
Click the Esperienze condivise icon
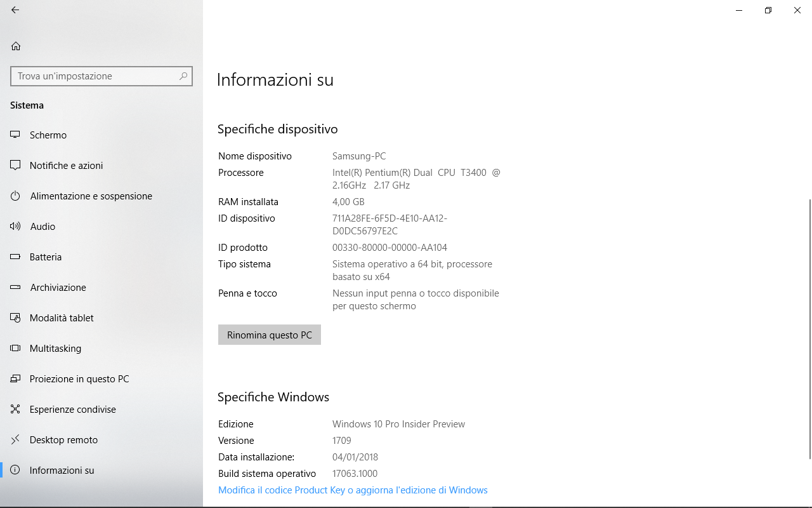[16, 409]
